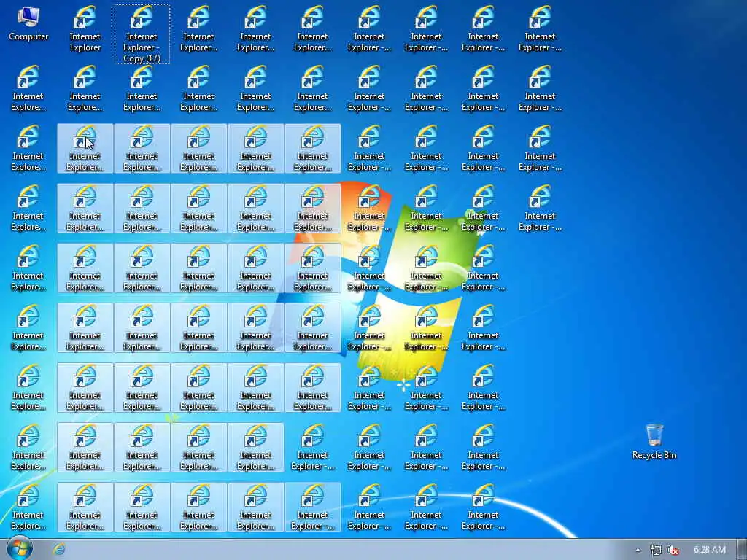
Task: Select the Computer desktop icon
Action: 28,24
